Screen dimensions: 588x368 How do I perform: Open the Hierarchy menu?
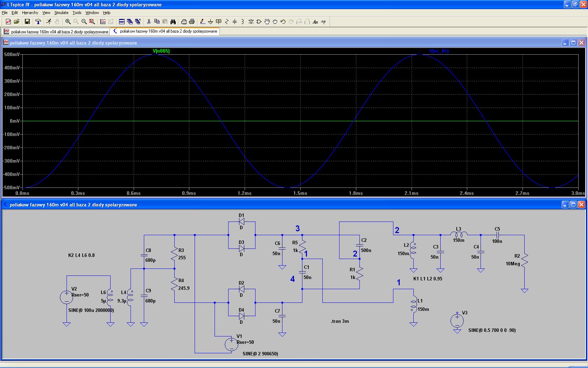coord(30,13)
